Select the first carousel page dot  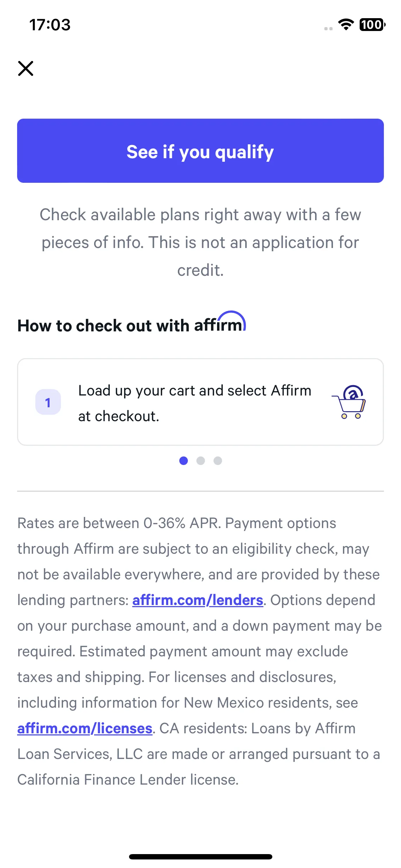(184, 461)
